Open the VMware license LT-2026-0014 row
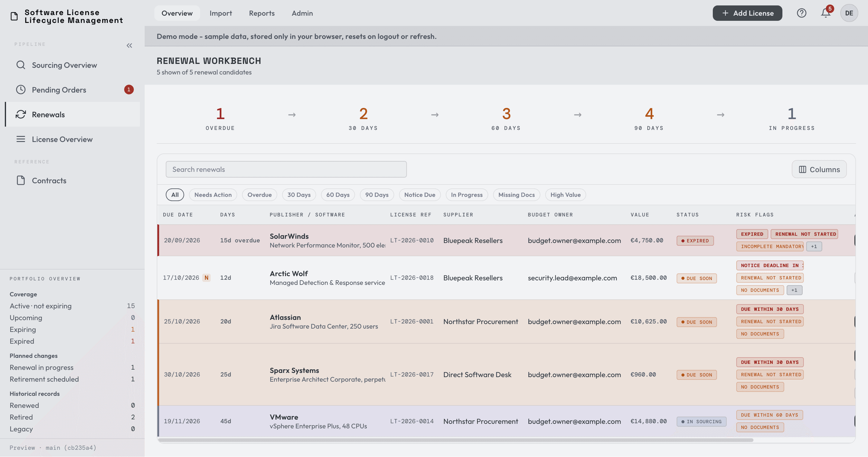This screenshot has width=868, height=457. coord(506,422)
